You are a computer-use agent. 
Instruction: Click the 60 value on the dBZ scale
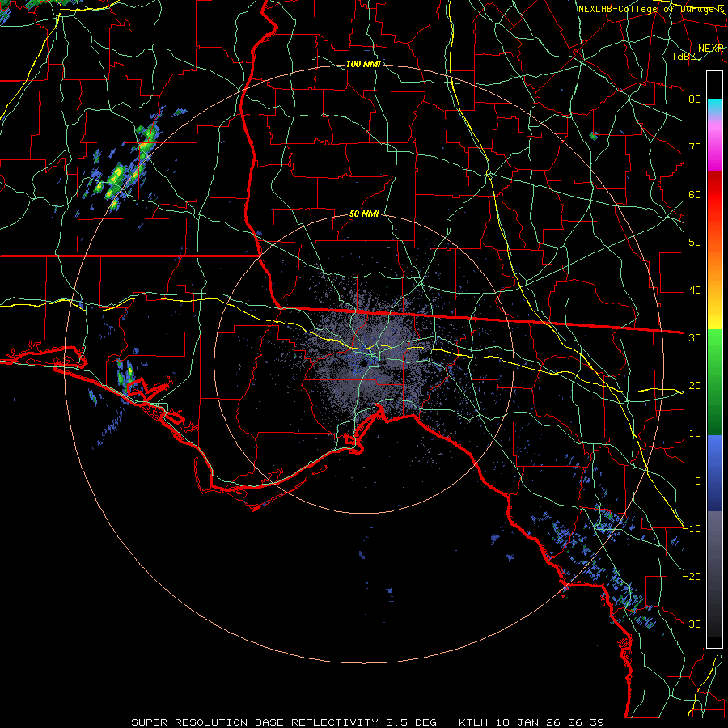pos(695,194)
